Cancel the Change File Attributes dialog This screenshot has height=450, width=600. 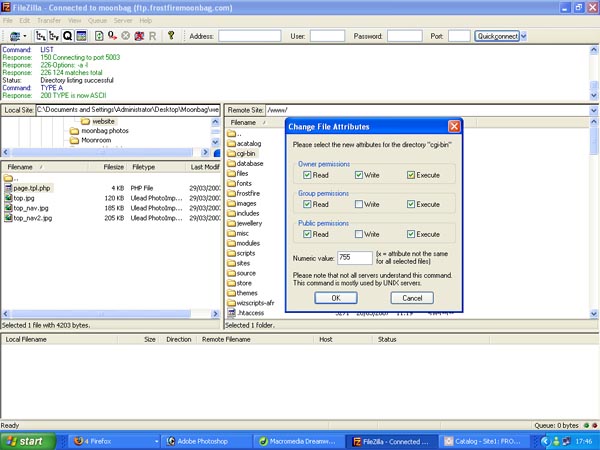point(411,298)
